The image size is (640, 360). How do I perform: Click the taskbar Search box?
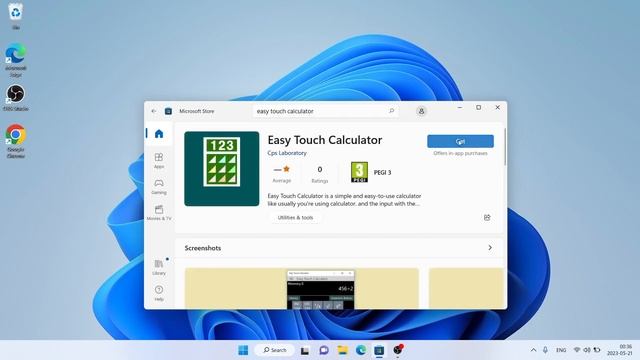[275, 350]
